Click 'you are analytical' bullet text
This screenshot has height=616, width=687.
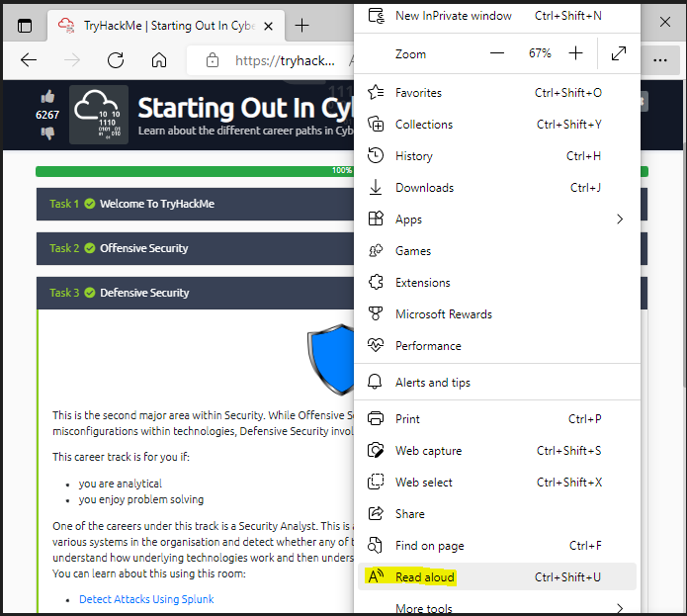click(x=120, y=484)
